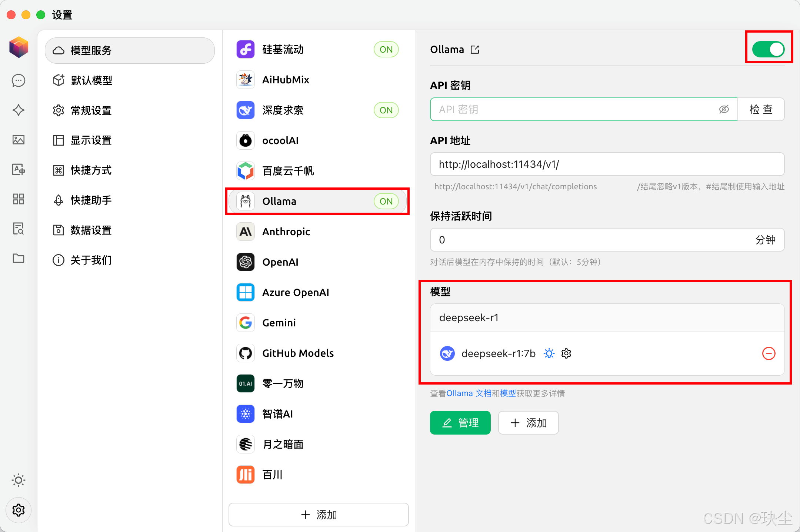Remove deepseek-r1:7b with the red minus icon
This screenshot has width=800, height=532.
coord(769,353)
